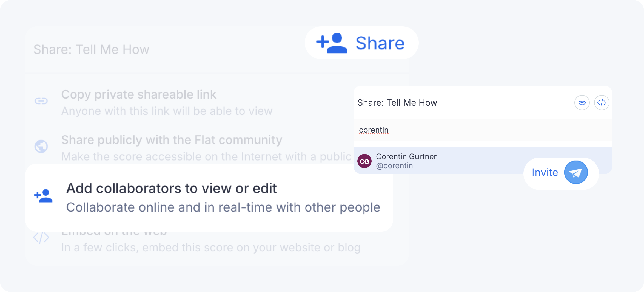Click the Share: Tell Me How dialog title
The height and width of the screenshot is (292, 644).
397,103
